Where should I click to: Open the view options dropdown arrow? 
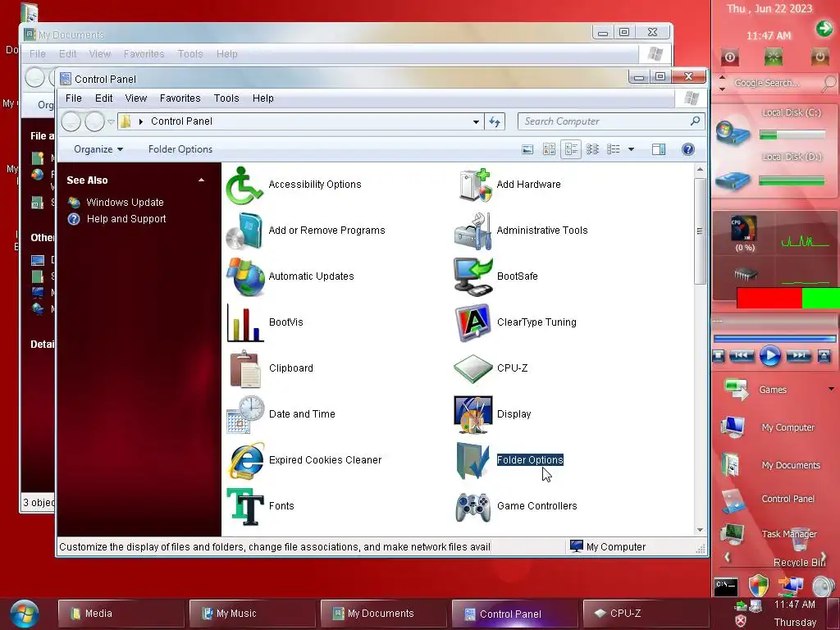coord(631,149)
